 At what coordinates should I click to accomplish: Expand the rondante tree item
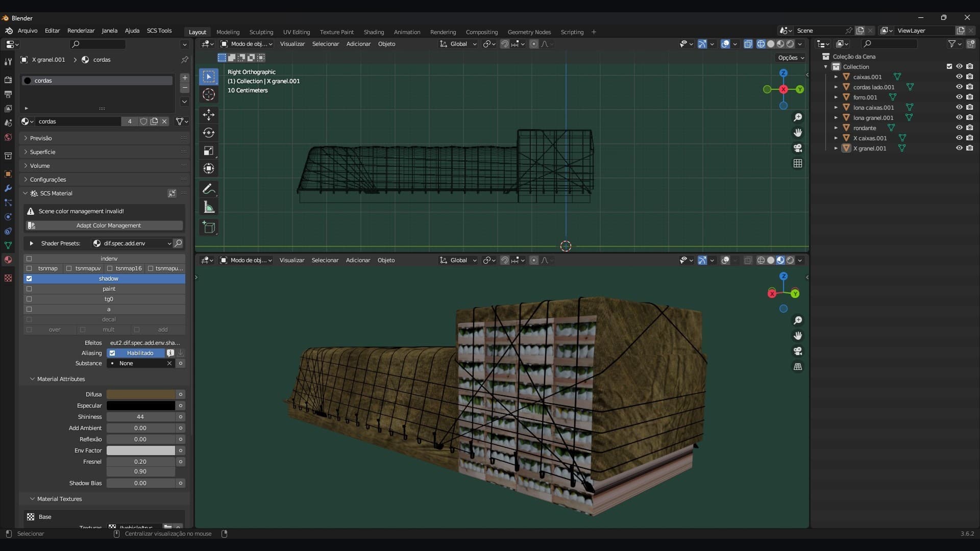click(836, 128)
